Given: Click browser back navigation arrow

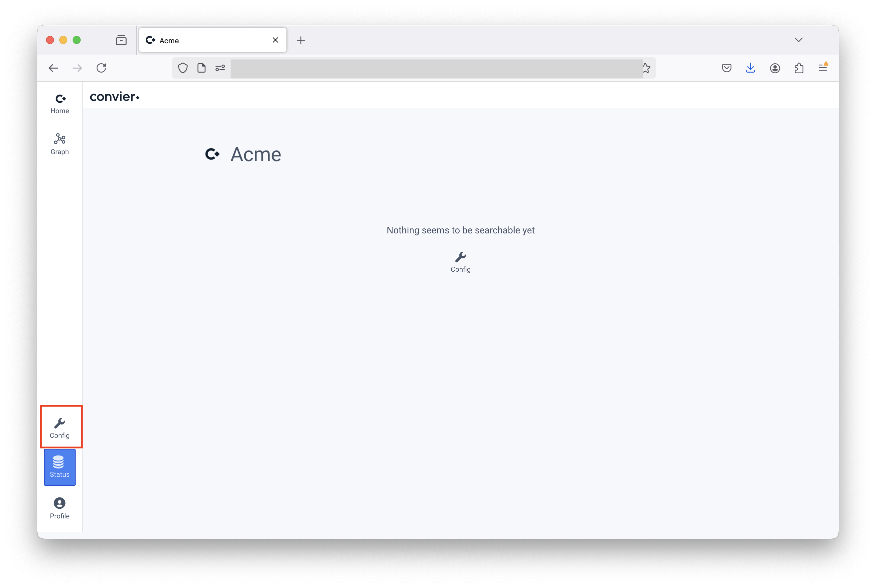Looking at the screenshot, I should click(54, 68).
